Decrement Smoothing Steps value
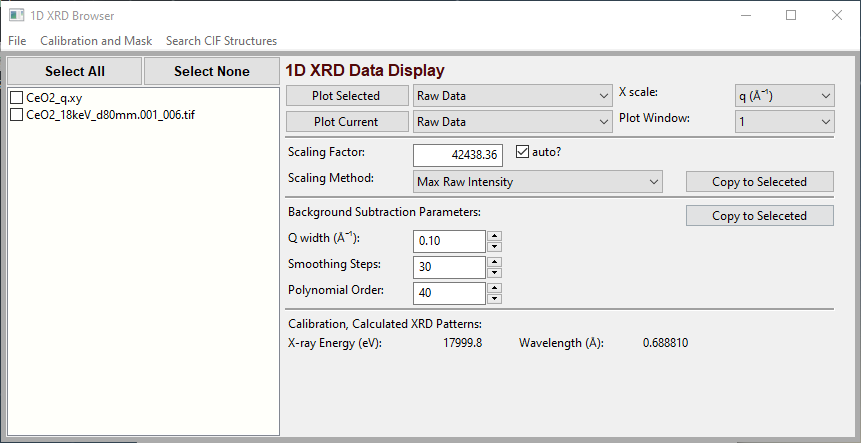The image size is (861, 443). point(494,273)
